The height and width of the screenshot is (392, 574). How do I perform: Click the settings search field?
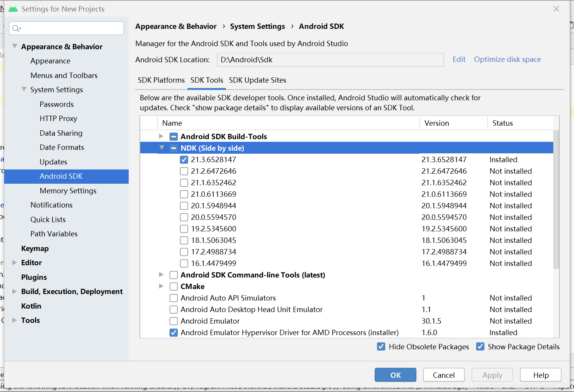pos(66,28)
